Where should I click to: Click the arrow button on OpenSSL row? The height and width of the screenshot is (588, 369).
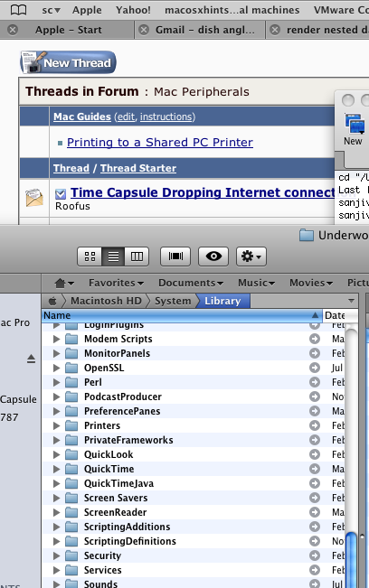315,368
